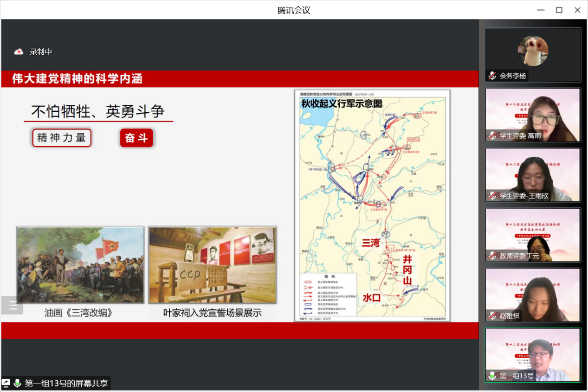Maximize the 腾讯会议 window

559,10
